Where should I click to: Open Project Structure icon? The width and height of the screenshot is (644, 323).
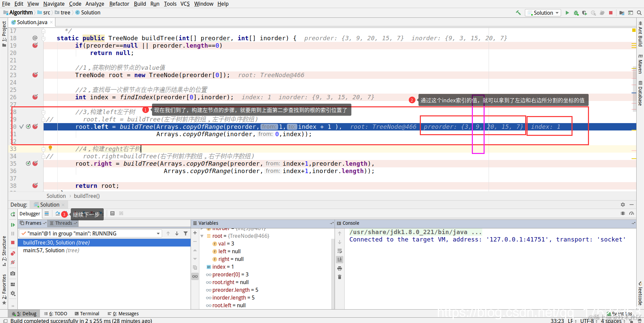(622, 13)
